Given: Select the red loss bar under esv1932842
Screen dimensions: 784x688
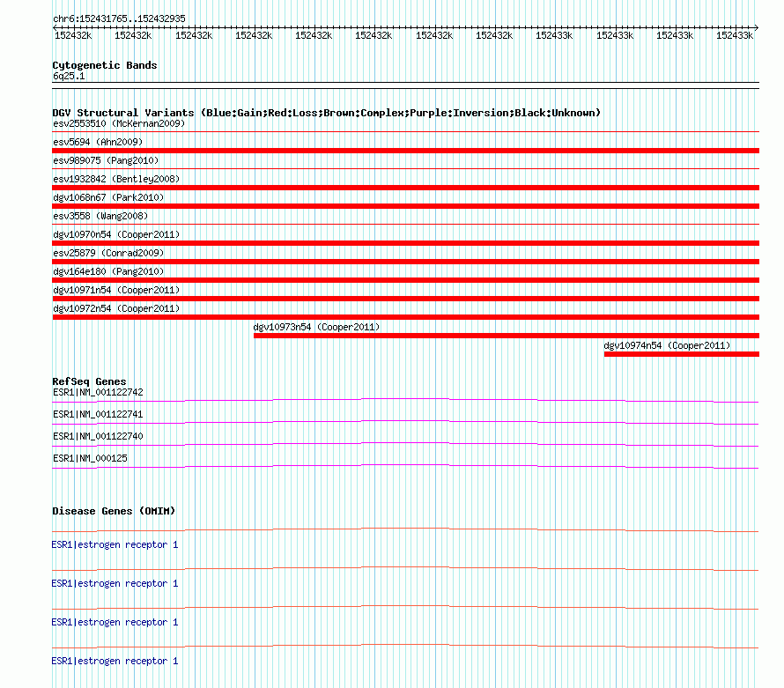Looking at the screenshot, I should [x=405, y=188].
